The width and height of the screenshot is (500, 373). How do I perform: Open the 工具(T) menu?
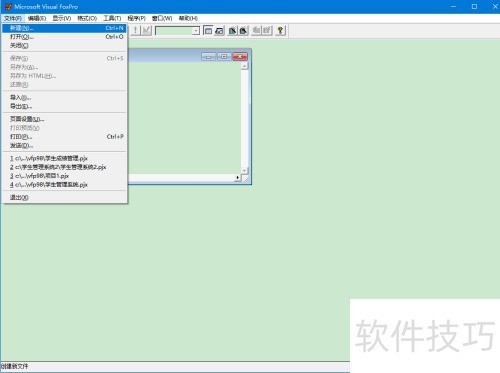click(x=112, y=18)
